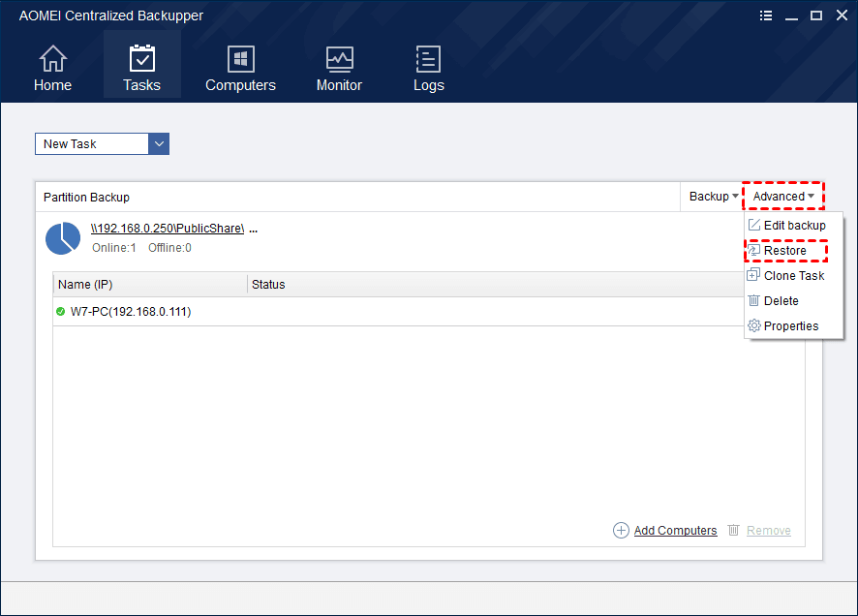Open the Monitor tab
The width and height of the screenshot is (858, 616).
339,68
